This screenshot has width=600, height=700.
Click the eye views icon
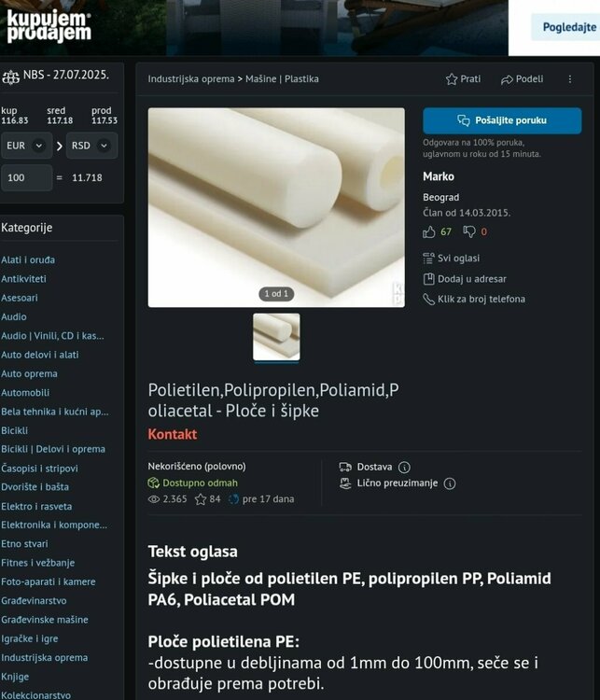(x=154, y=499)
